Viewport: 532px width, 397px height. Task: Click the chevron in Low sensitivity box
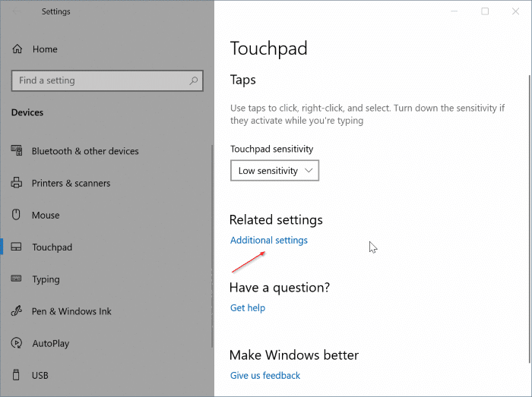309,170
